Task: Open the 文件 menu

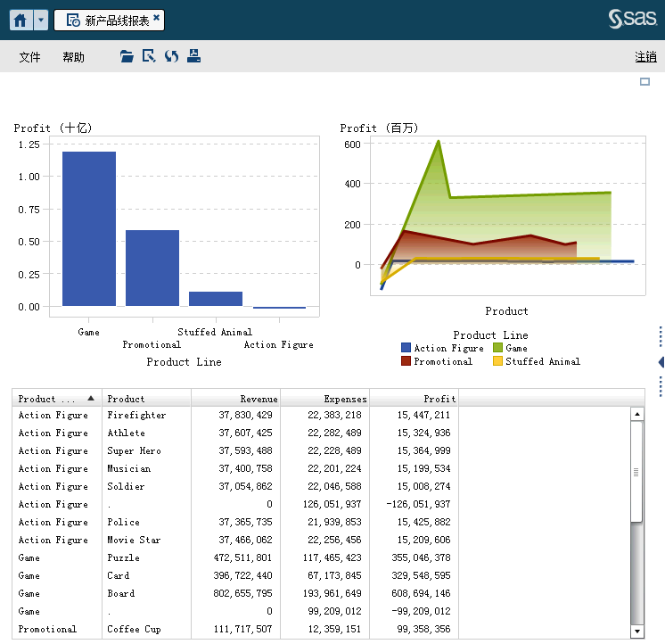Action: pos(30,57)
